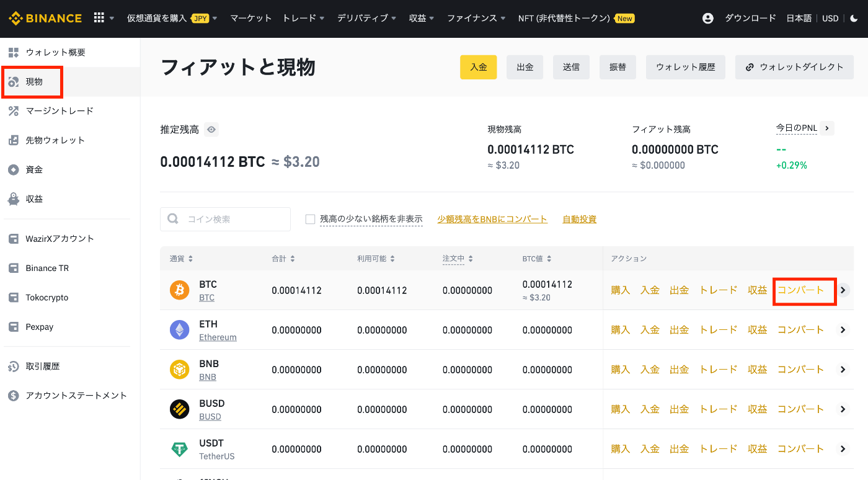868x480 pixels.
Task: Sort by 合計 column header
Action: [x=283, y=259]
